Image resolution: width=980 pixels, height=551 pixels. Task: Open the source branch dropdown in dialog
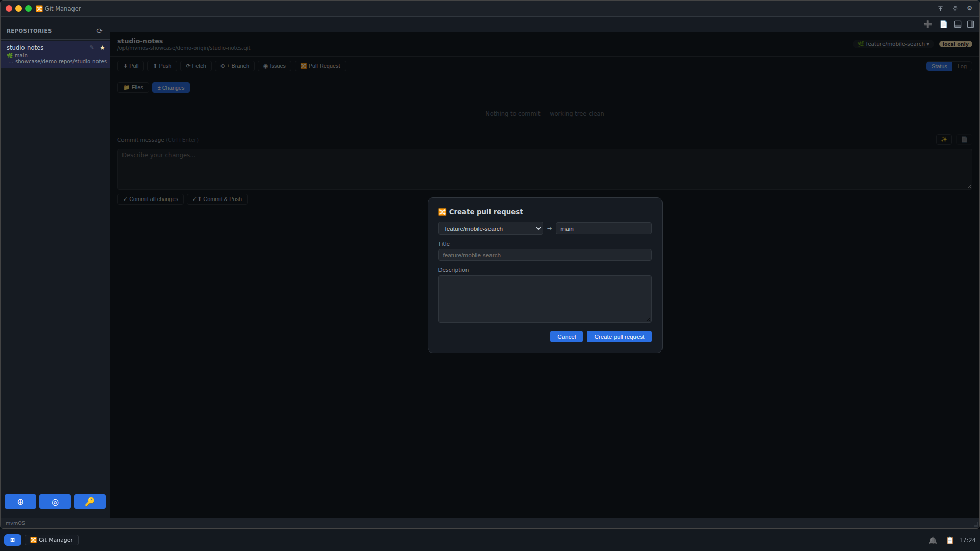click(491, 229)
